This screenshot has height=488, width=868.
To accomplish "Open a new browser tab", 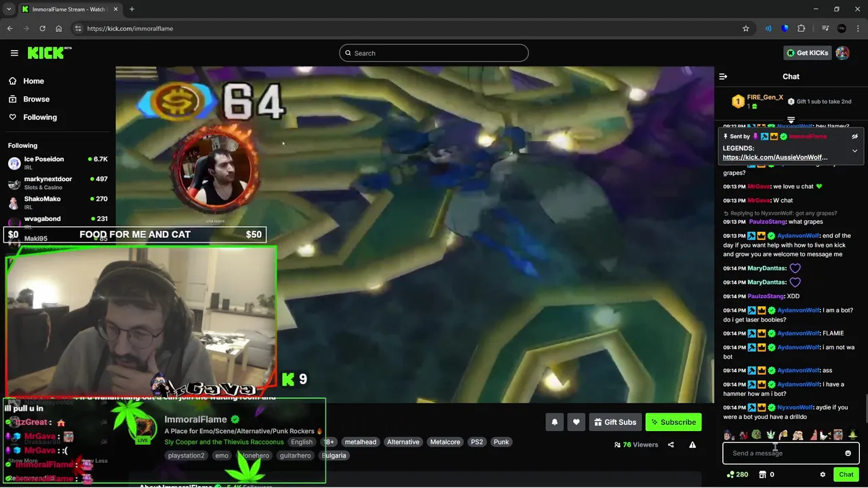I will pyautogui.click(x=132, y=9).
